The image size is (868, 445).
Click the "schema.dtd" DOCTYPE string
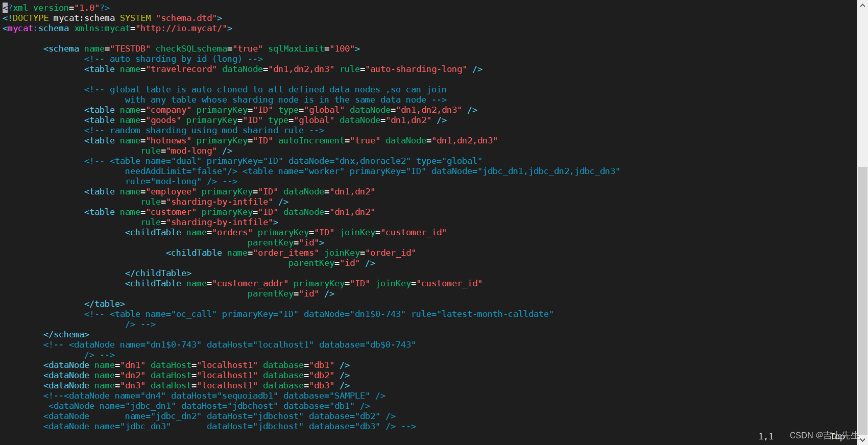coord(186,18)
